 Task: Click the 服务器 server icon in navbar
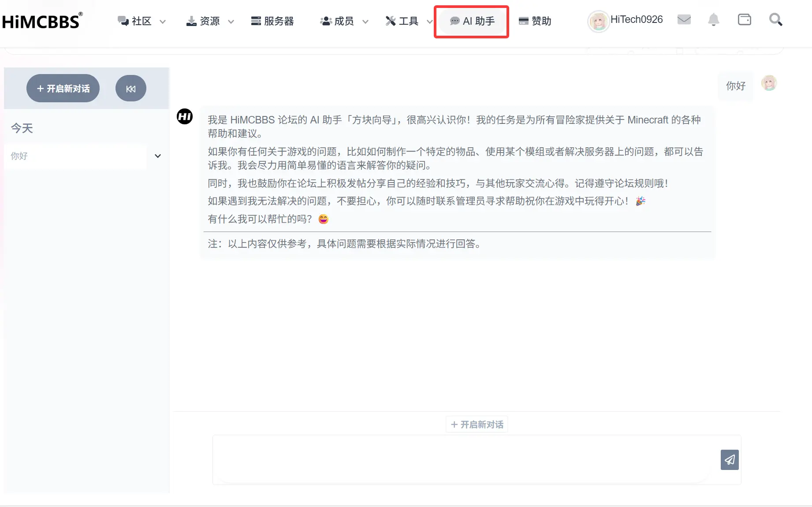coord(256,20)
